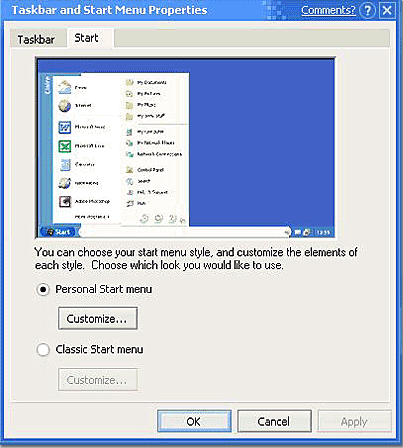The image size is (403, 448).
Task: Click the Control Panel icon in preview
Action: [x=129, y=170]
